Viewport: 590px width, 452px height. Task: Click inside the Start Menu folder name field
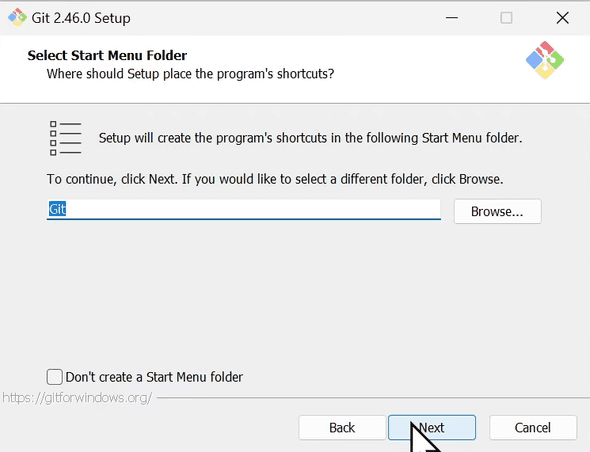(243, 209)
